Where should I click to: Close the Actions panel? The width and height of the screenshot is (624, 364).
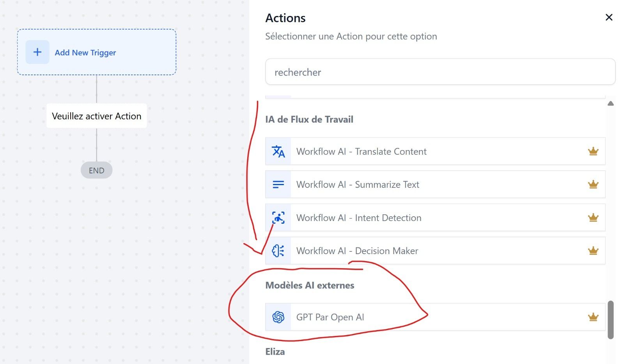(609, 17)
